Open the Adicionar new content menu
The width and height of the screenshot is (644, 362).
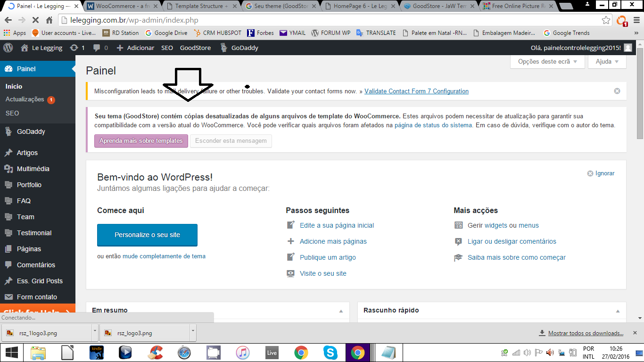[135, 48]
